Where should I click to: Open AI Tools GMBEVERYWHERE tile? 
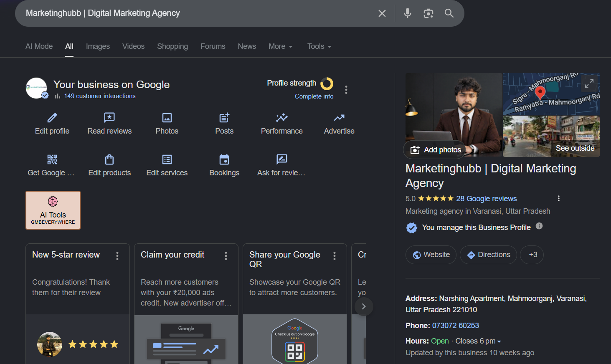point(53,210)
